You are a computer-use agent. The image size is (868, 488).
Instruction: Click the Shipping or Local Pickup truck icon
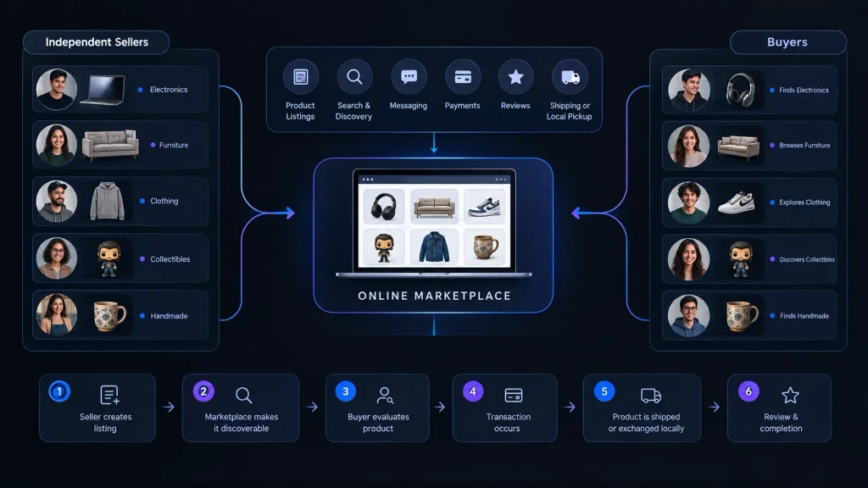pos(570,77)
